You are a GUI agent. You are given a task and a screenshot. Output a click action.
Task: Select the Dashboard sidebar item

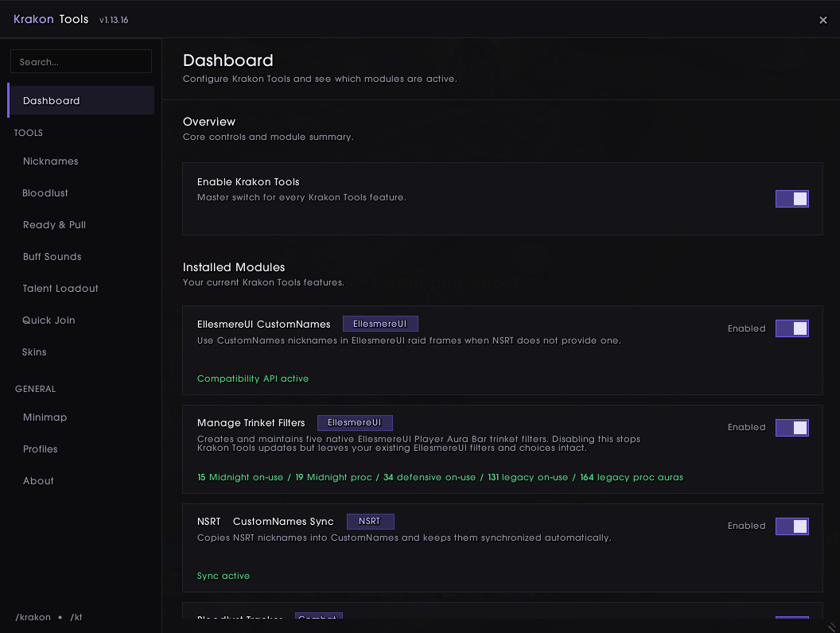click(x=81, y=101)
